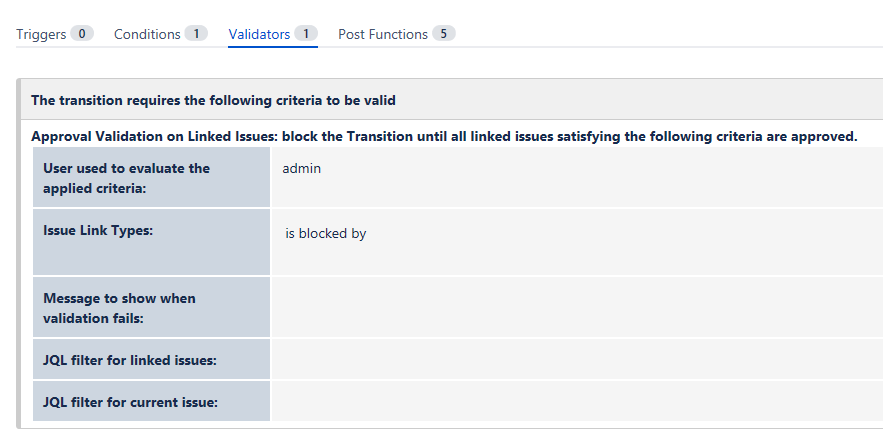Click the Approval Validation on Linked Issues description
Screen dimensions: 883x441
click(x=444, y=136)
